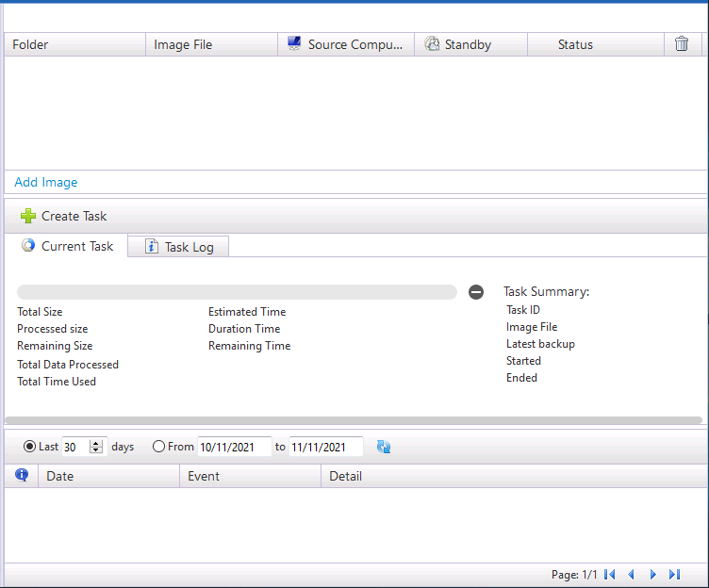Decrease the days value with down arrow

point(96,450)
